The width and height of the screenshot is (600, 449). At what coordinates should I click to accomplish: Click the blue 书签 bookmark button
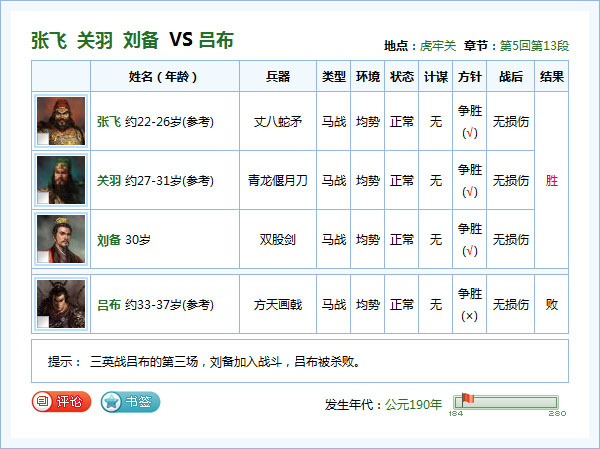tap(130, 402)
